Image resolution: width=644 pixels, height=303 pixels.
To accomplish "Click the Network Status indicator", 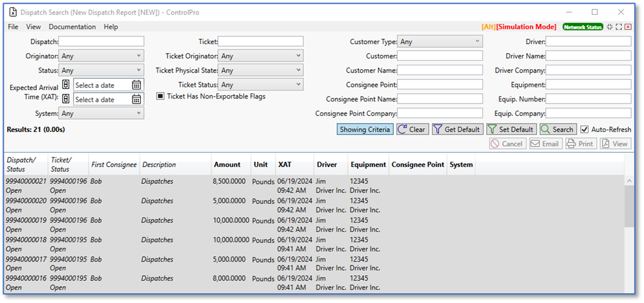I will pos(583,27).
